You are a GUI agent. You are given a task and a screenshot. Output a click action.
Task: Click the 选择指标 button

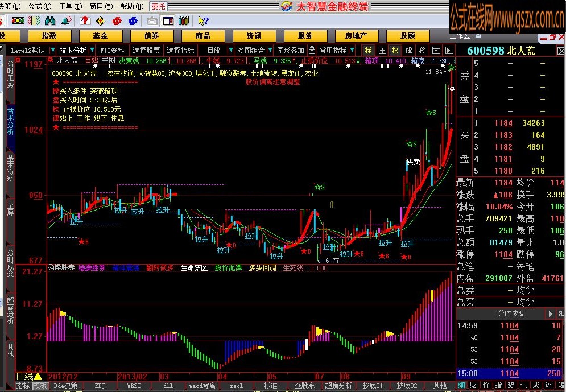[x=180, y=50]
